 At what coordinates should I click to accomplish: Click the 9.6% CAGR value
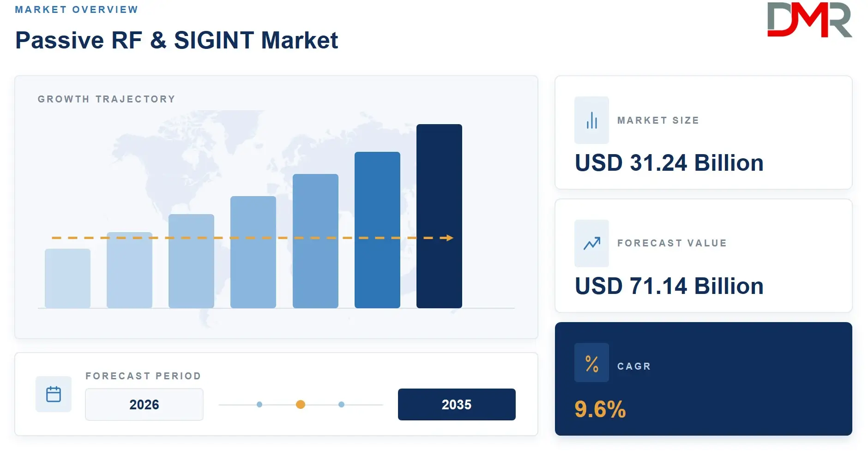(600, 409)
